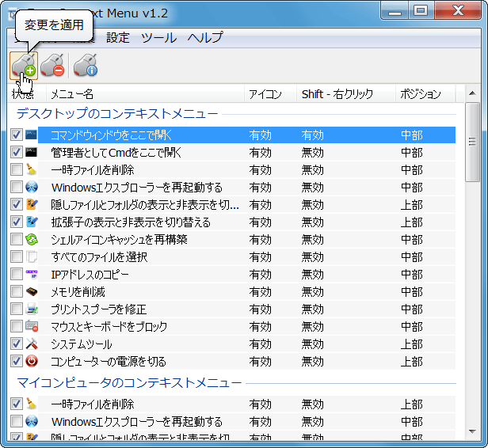Click black console icon of 管理者としてCmd row

pos(32,152)
